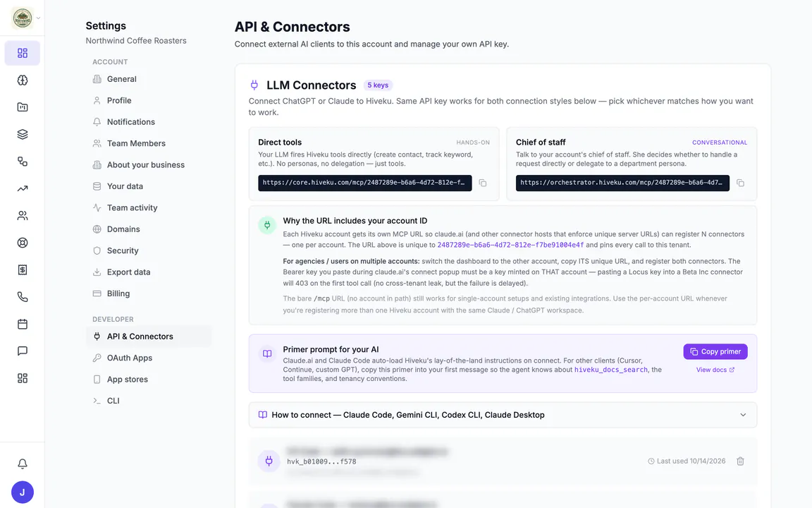The height and width of the screenshot is (508, 812).
Task: Open the View docs link
Action: [x=715, y=370]
